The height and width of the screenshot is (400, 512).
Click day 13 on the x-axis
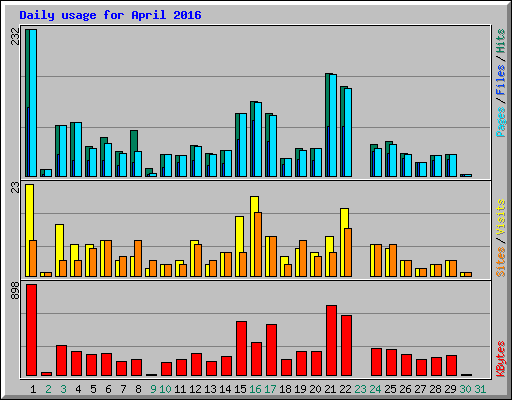coord(210,389)
